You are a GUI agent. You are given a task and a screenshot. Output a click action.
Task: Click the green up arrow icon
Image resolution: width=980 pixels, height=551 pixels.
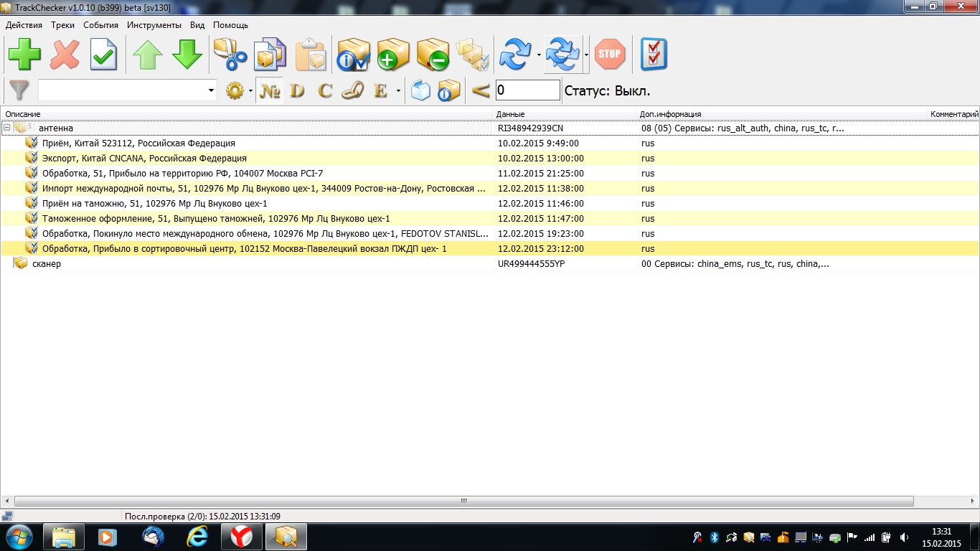pyautogui.click(x=148, y=55)
